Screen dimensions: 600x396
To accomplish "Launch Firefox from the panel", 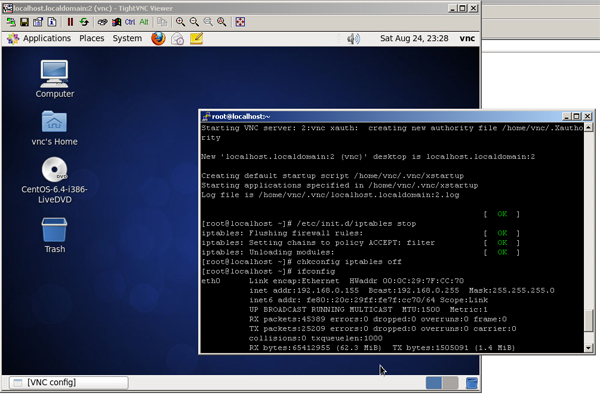I will 158,38.
